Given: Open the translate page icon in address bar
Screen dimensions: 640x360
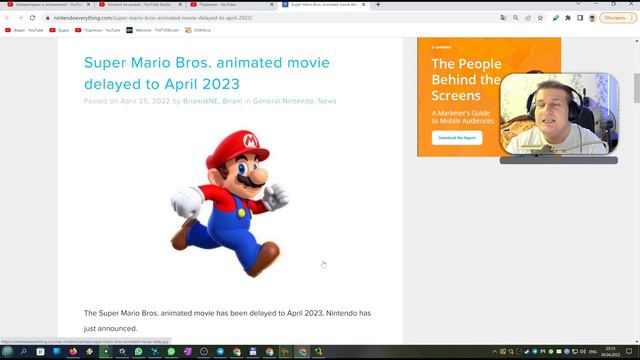Looking at the screenshot, I should [x=503, y=18].
